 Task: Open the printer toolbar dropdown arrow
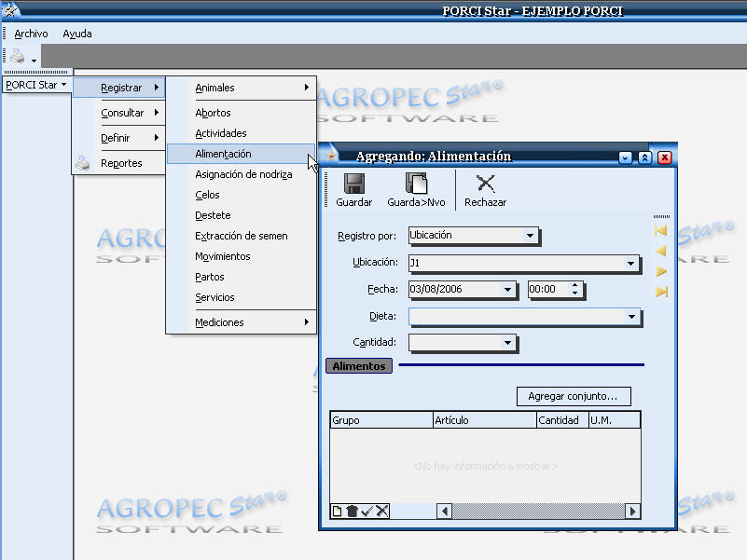(34, 61)
